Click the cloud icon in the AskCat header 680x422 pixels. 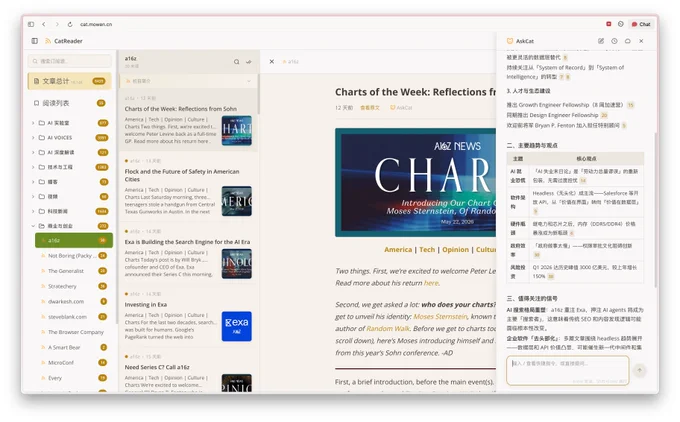pos(628,41)
